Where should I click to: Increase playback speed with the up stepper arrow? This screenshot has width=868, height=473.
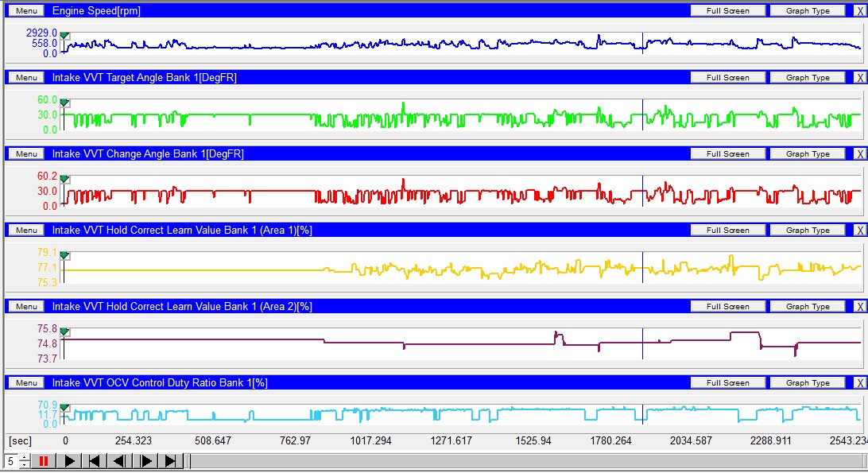pyautogui.click(x=25, y=457)
